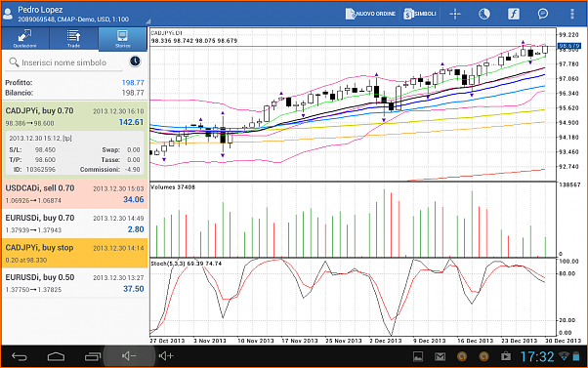The height and width of the screenshot is (368, 588).
Task: Tap the 17:32 system clock
Action: (x=537, y=356)
